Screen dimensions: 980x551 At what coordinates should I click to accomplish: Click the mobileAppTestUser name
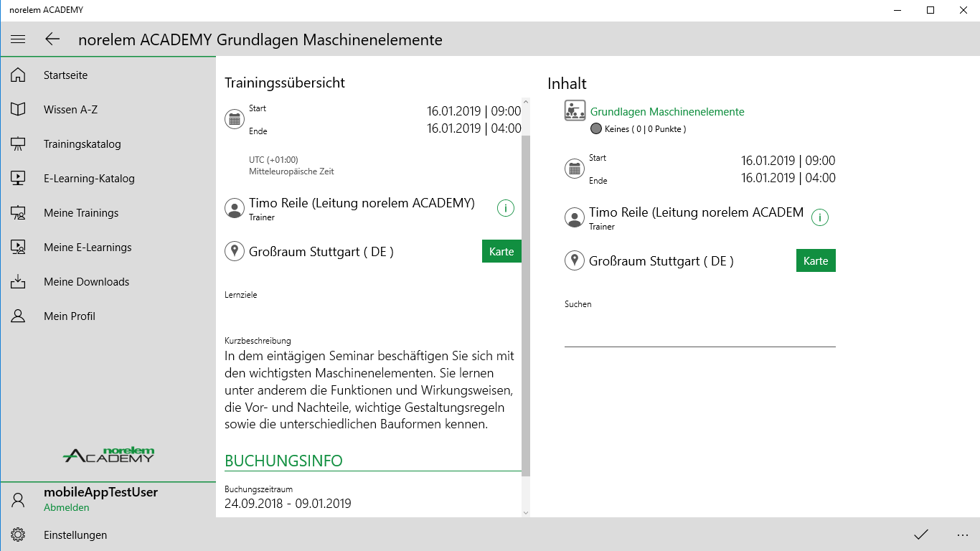tap(100, 492)
